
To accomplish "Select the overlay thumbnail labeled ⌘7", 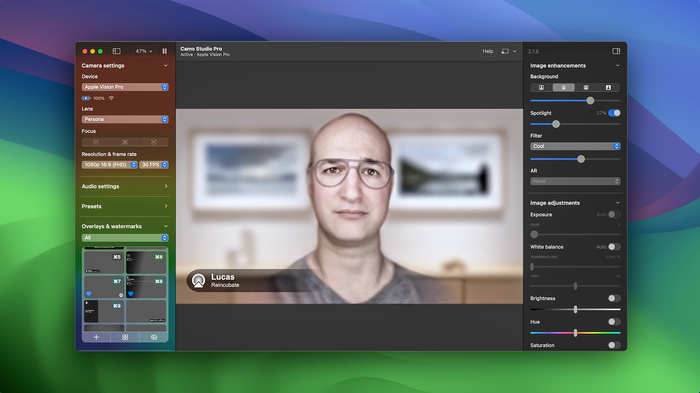I will pyautogui.click(x=104, y=287).
